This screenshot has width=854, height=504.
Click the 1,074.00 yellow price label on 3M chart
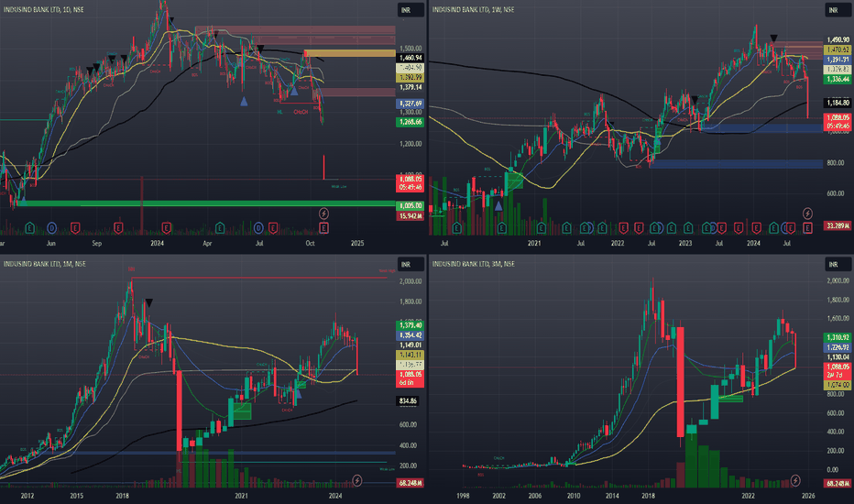point(838,385)
